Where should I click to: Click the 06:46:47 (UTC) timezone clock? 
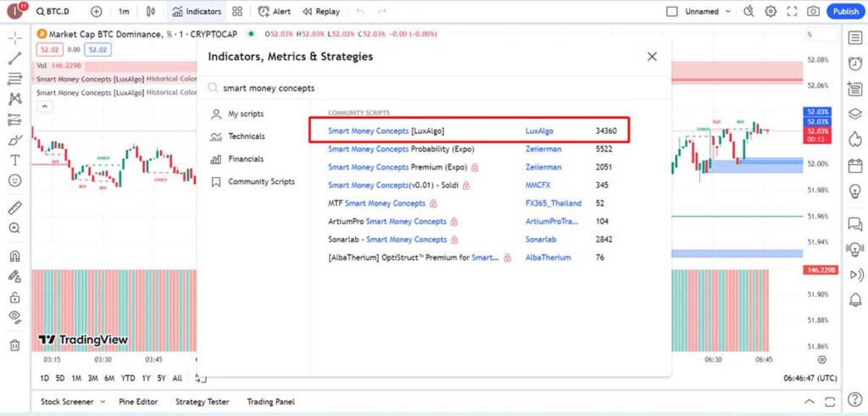click(x=810, y=379)
